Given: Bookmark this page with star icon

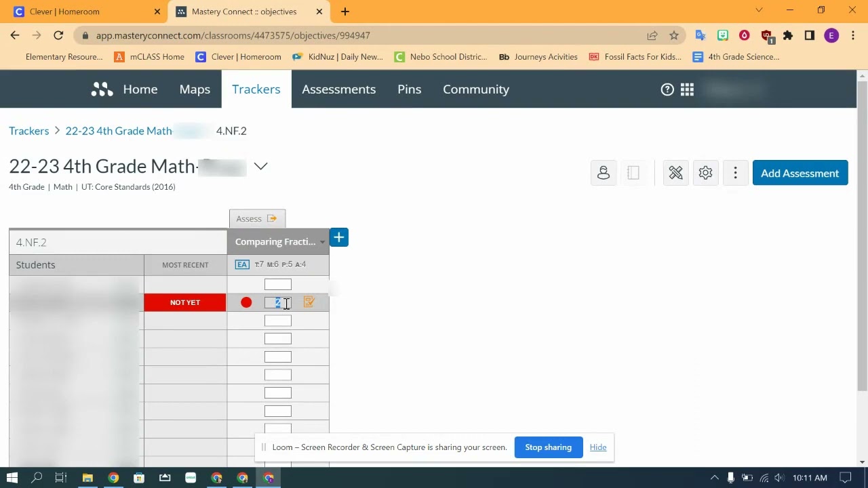Looking at the screenshot, I should tap(674, 35).
